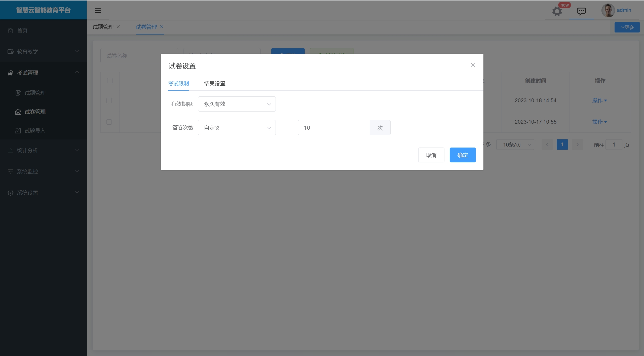Open the chat messages icon

click(581, 11)
